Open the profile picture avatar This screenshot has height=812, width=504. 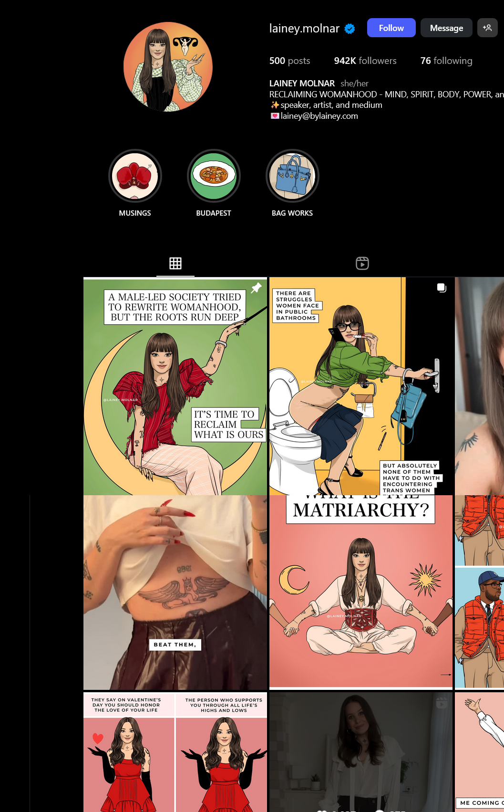pyautogui.click(x=168, y=67)
